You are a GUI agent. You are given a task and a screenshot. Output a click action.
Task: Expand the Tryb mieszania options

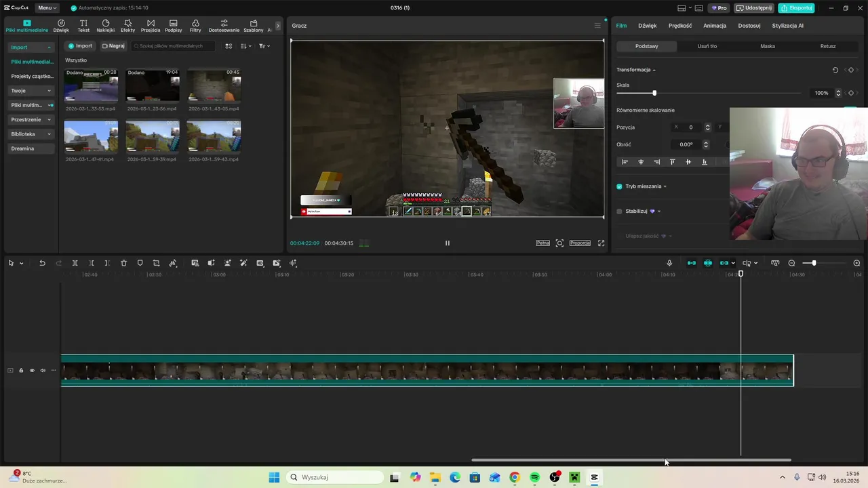pyautogui.click(x=665, y=186)
